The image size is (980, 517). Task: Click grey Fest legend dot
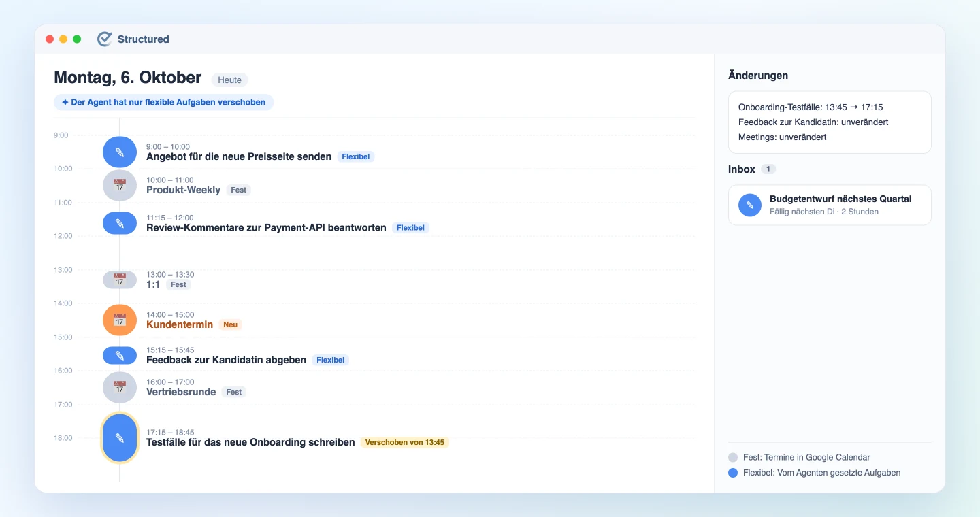[x=733, y=458]
